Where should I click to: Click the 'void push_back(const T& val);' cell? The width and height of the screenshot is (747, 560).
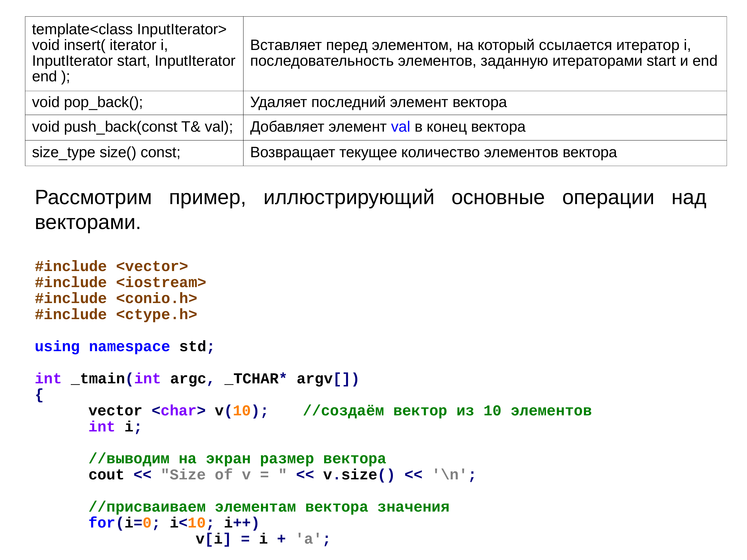click(x=132, y=127)
